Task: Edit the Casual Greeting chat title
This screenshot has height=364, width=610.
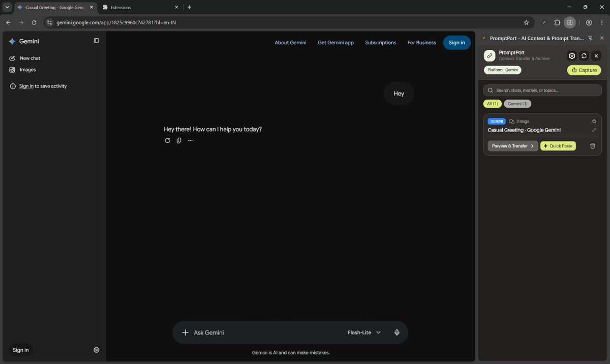Action: 594,130
